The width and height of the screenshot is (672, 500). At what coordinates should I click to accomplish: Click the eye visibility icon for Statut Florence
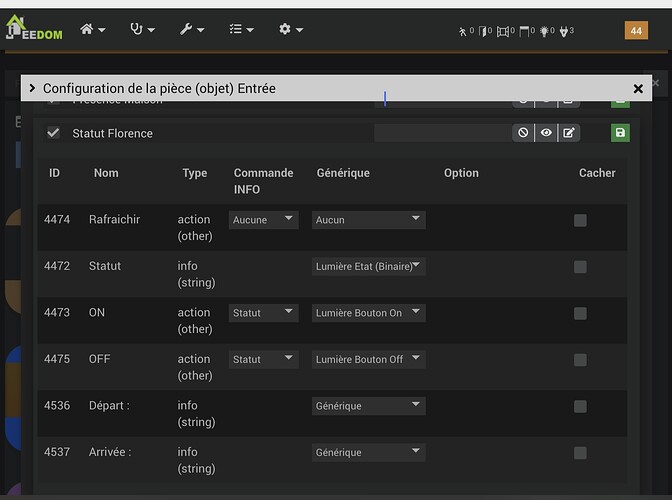pos(546,133)
